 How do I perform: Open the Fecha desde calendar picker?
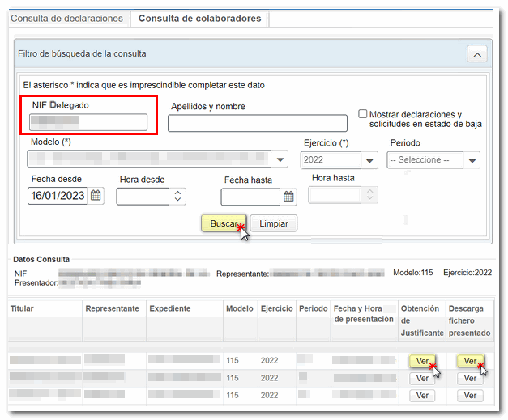coord(96,196)
